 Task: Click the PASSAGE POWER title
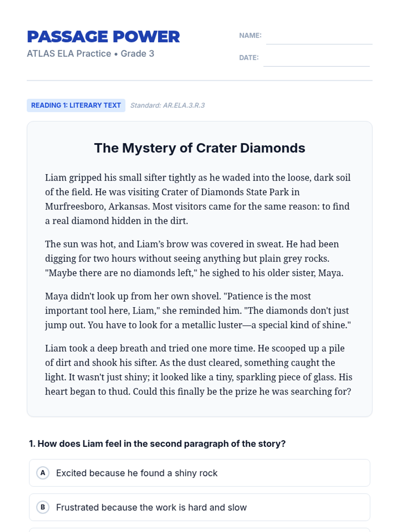[x=103, y=37]
